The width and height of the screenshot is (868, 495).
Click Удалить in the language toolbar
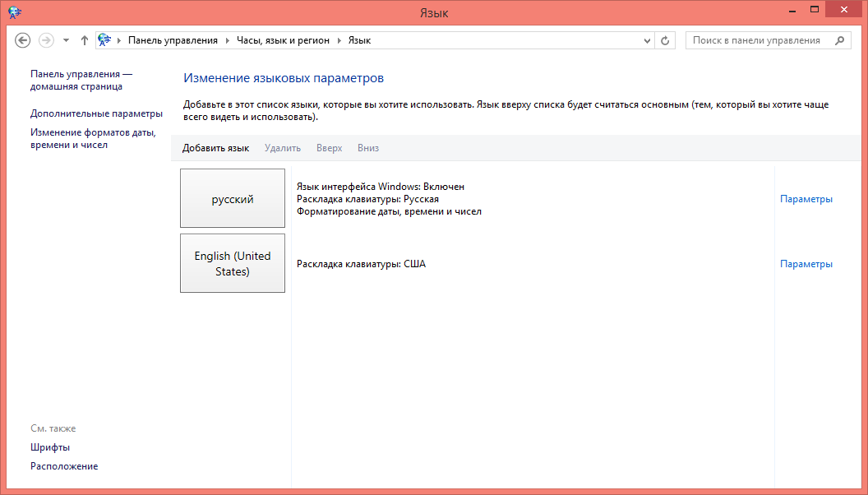point(282,148)
